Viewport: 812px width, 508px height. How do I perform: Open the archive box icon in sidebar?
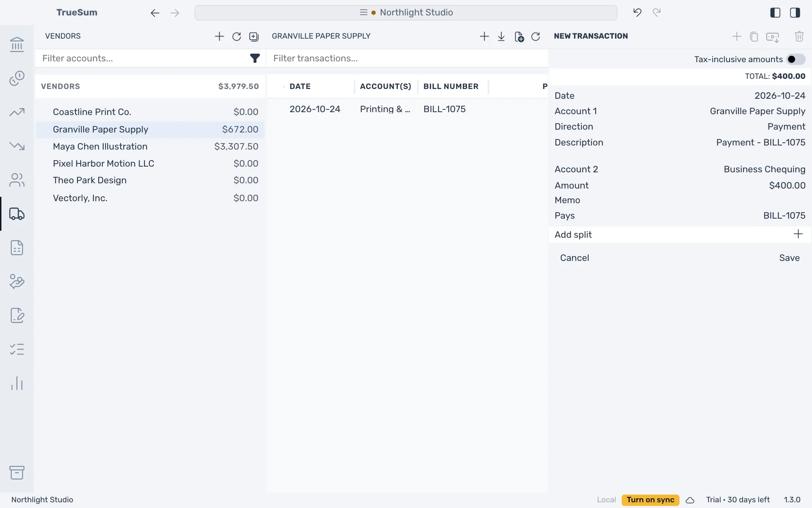coord(17,472)
